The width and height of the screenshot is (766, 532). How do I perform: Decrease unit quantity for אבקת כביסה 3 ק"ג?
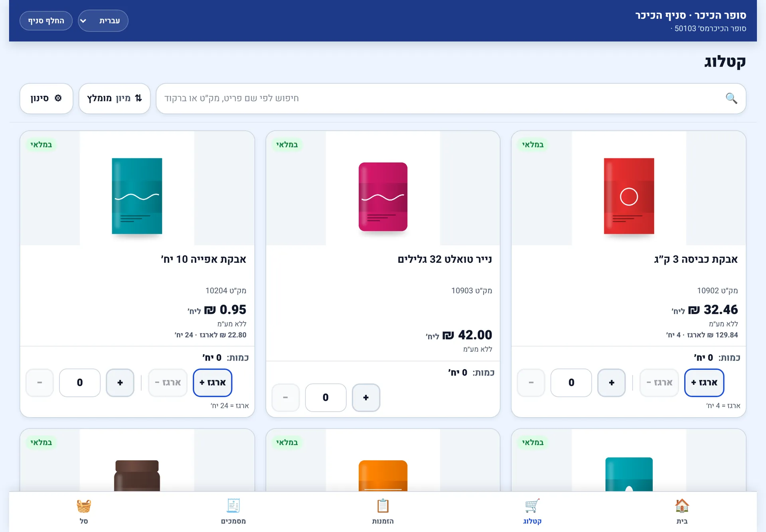tap(531, 383)
